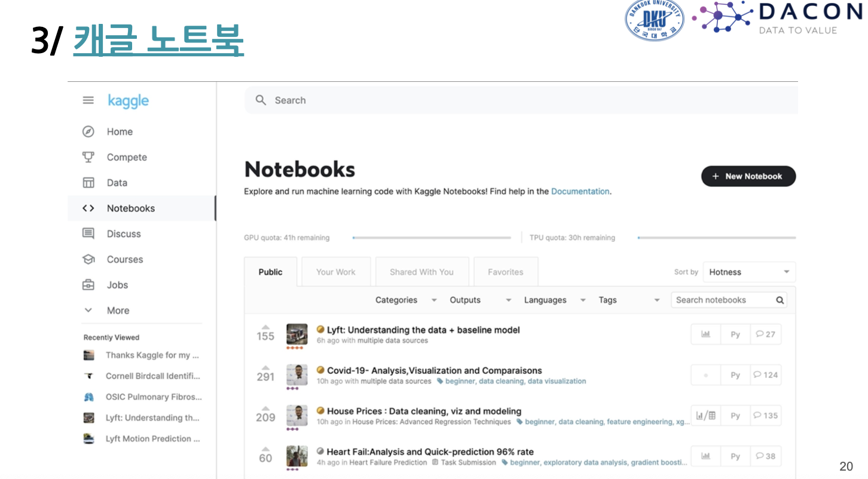This screenshot has width=868, height=479.
Task: Upvote the Covid-19 Analysis notebook
Action: pos(265,367)
